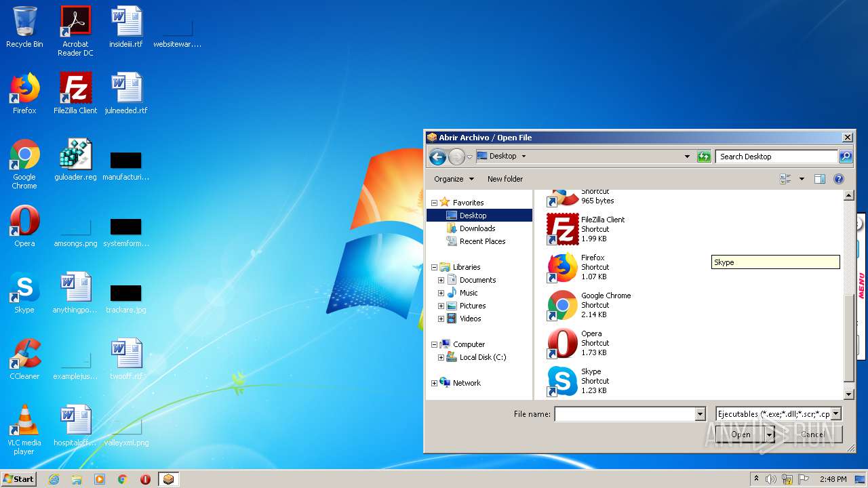Open the dialog's Help icon

pyautogui.click(x=839, y=179)
